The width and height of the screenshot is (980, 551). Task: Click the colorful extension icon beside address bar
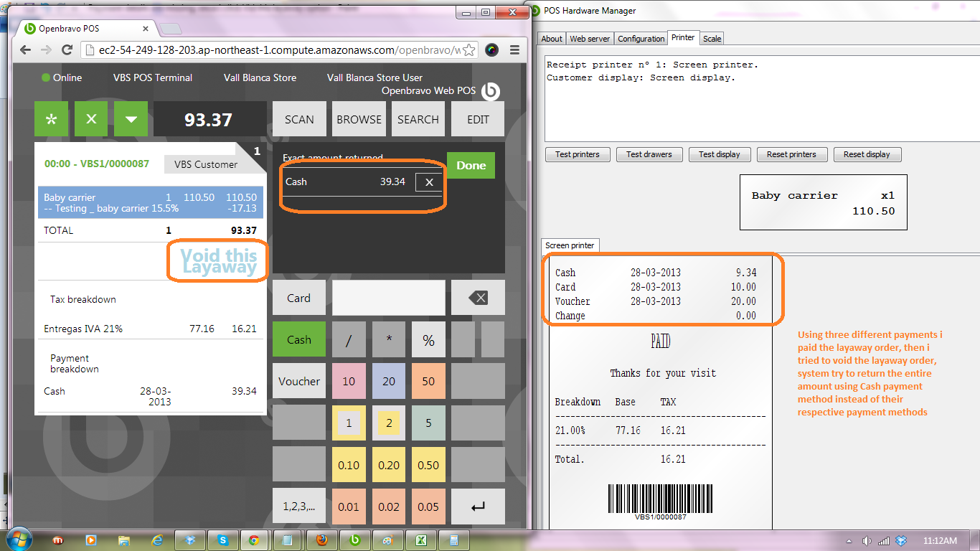pyautogui.click(x=491, y=50)
